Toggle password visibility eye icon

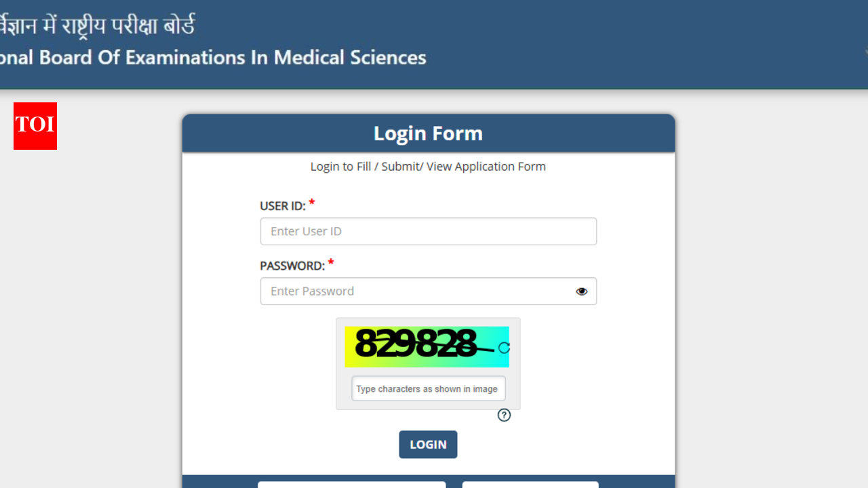pos(582,291)
